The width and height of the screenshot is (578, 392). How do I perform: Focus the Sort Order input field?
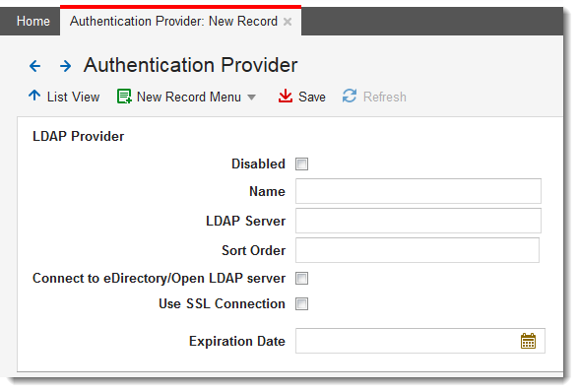click(x=417, y=250)
